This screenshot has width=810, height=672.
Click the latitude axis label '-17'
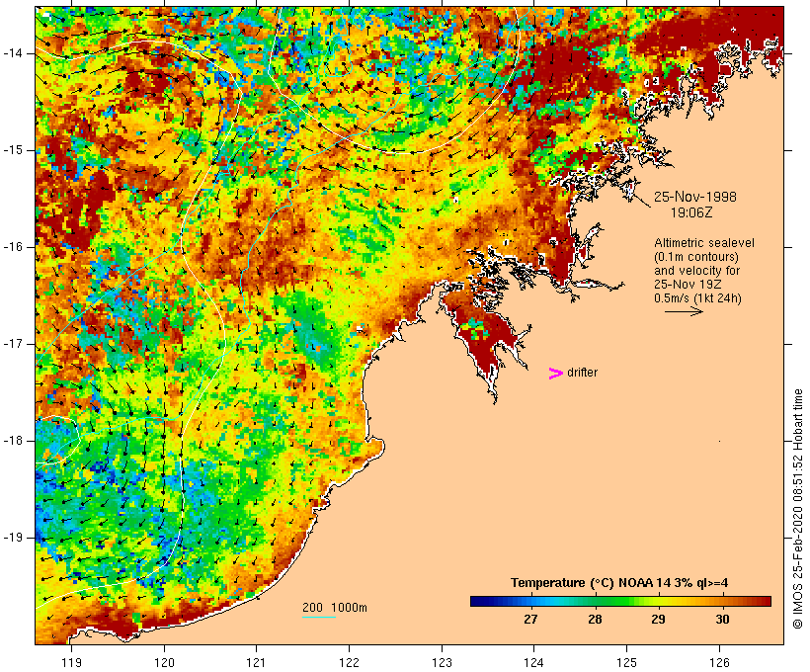click(13, 344)
